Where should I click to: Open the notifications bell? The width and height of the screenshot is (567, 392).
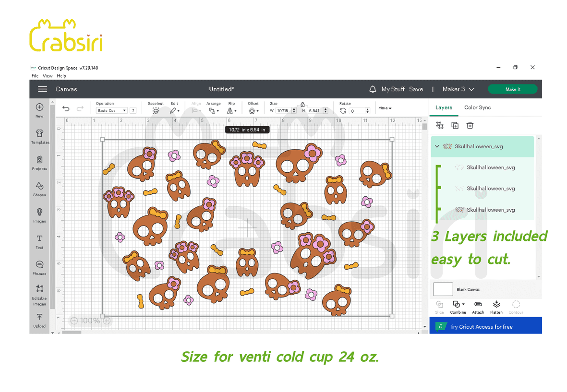373,89
